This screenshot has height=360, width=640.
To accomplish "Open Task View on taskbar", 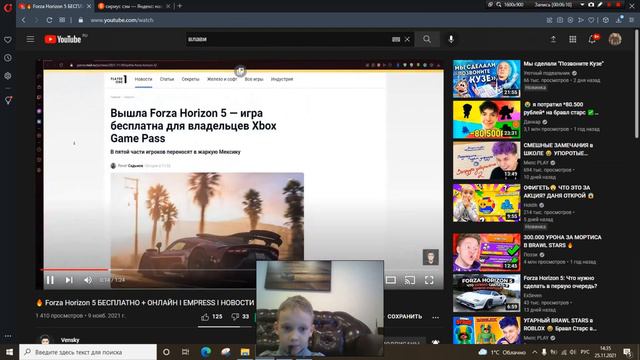I will (185, 352).
